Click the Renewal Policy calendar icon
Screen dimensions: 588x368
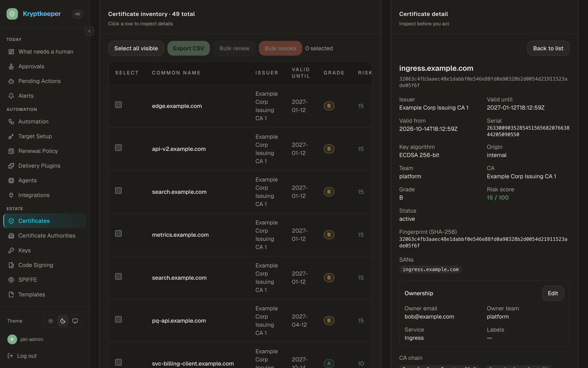(11, 151)
